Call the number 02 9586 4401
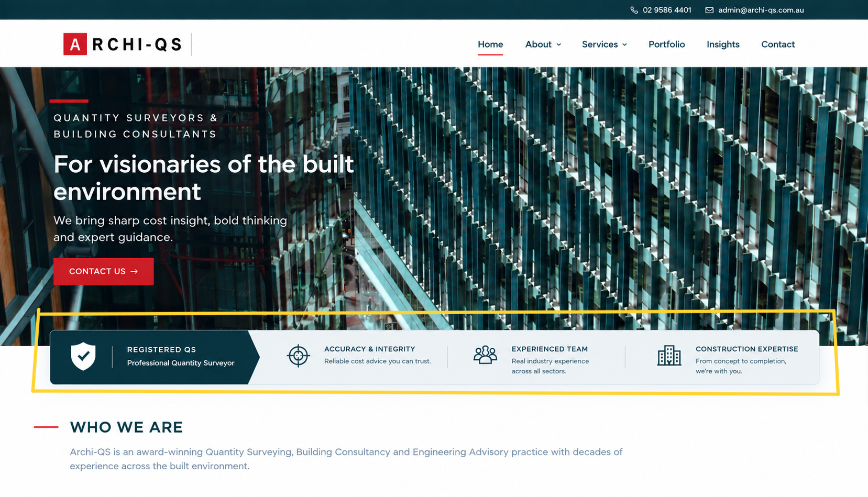Viewport: 868px width, 497px height. [x=667, y=10]
